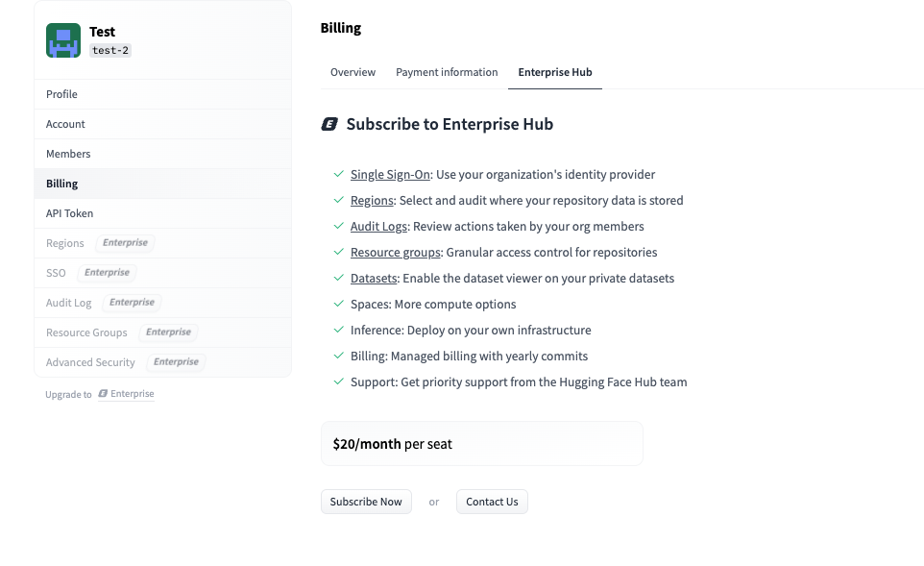The image size is (924, 566).
Task: Open the Profile settings page
Action: coord(61,94)
